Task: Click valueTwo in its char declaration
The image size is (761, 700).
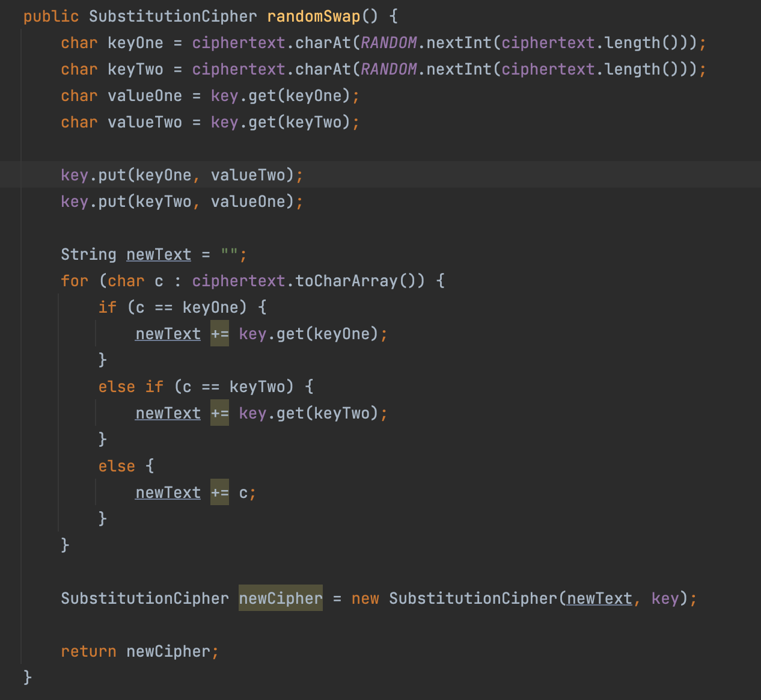Action: coord(144,122)
